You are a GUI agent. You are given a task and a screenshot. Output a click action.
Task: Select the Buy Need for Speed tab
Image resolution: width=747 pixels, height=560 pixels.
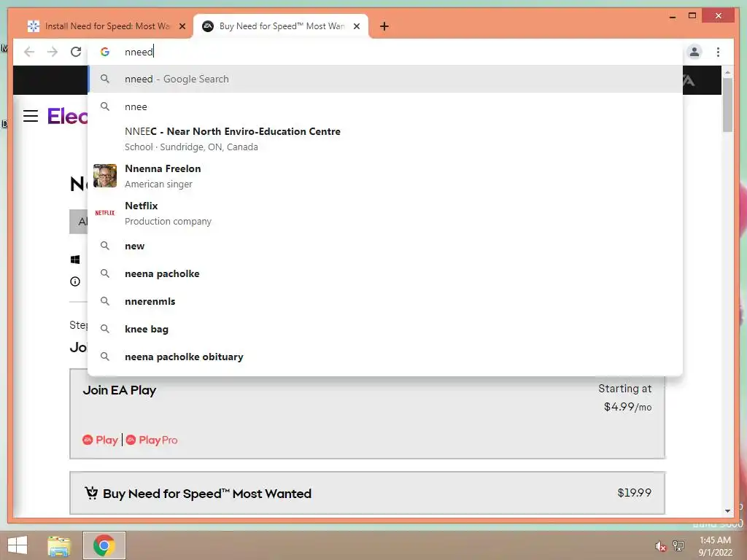280,26
